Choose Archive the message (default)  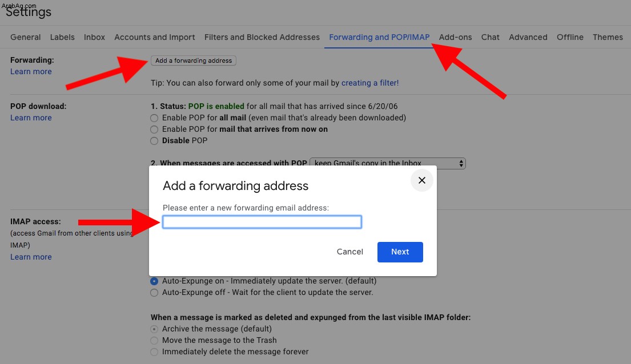coord(154,329)
